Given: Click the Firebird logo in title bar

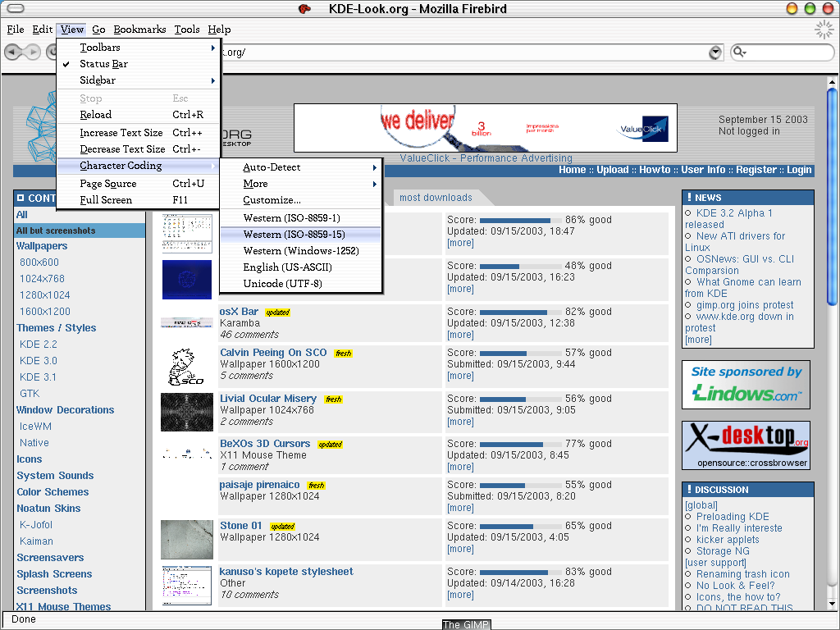Looking at the screenshot, I should (x=304, y=8).
